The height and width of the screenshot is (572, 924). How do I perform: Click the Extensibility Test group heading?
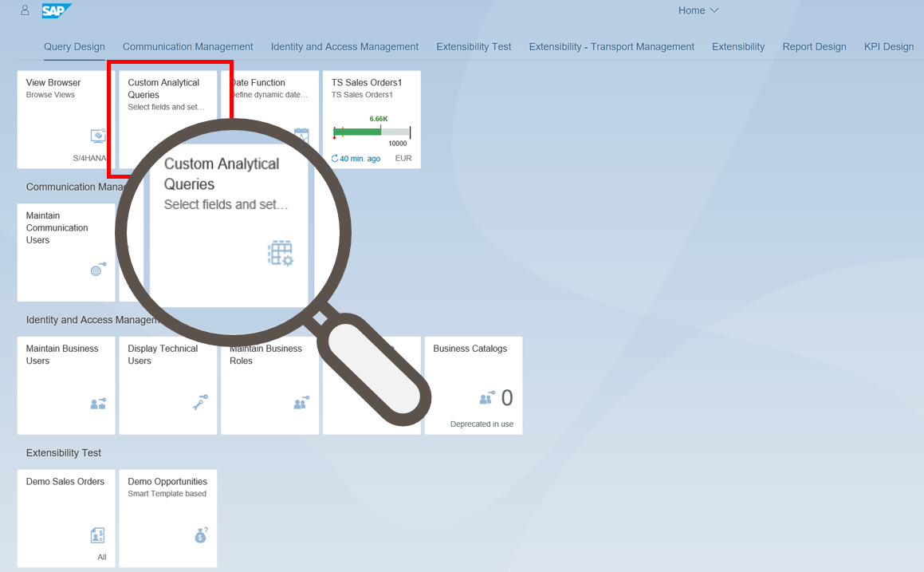point(64,453)
